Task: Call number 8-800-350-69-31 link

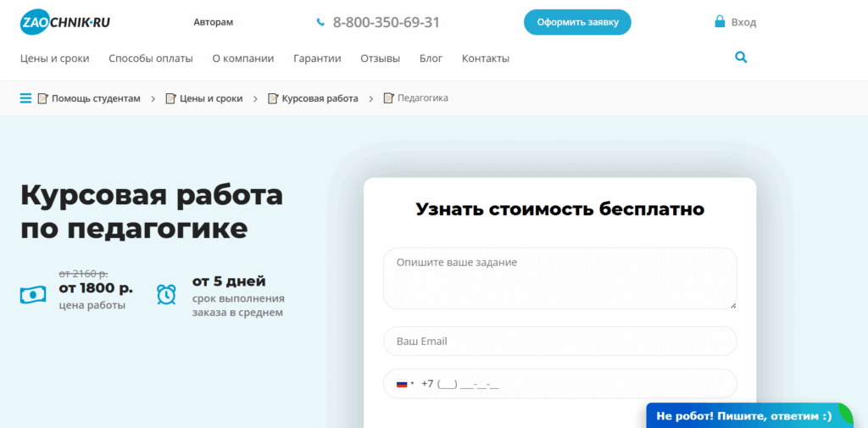Action: 386,22
